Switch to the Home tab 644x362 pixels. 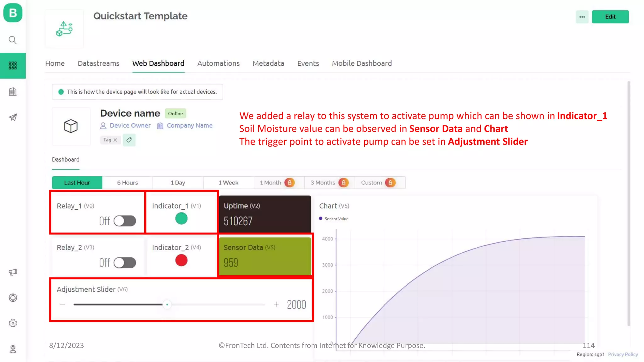point(55,63)
